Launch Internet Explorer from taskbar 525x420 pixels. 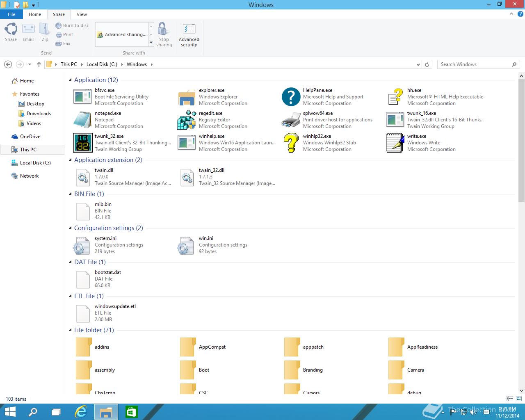(81, 412)
